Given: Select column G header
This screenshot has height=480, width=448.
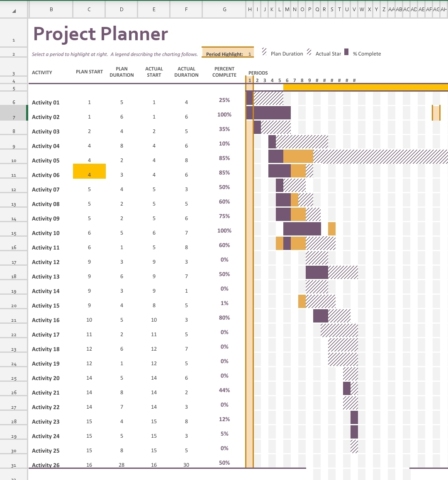Looking at the screenshot, I should tap(224, 9).
